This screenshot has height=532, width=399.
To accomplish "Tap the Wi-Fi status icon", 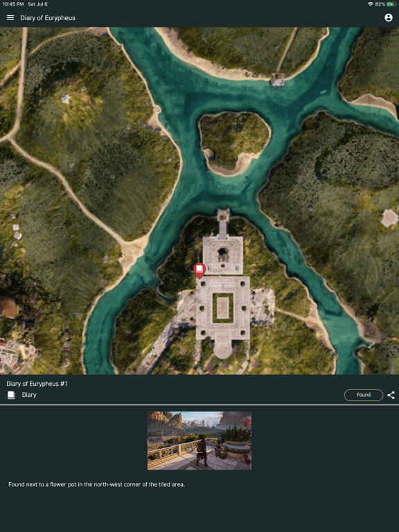I will [370, 4].
